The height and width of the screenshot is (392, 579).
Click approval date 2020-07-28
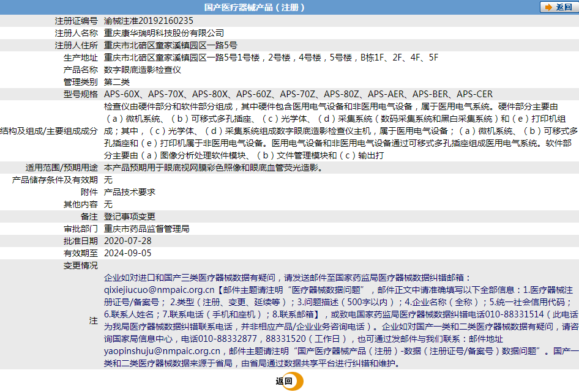coord(128,241)
